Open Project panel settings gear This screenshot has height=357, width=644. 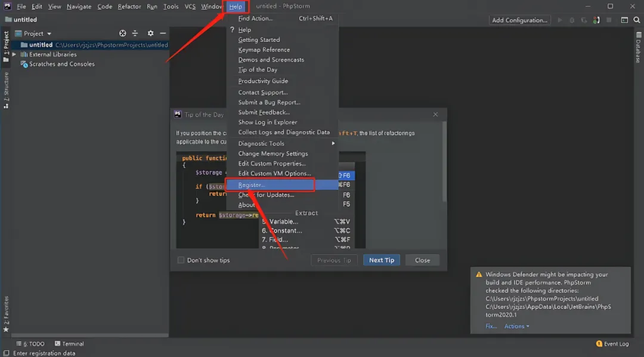pos(150,33)
